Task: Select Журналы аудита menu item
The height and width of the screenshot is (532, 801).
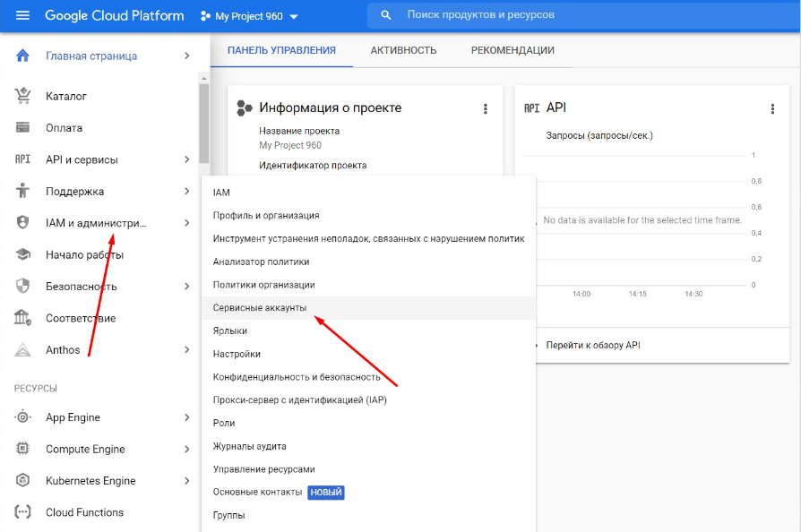Action: tap(368, 446)
